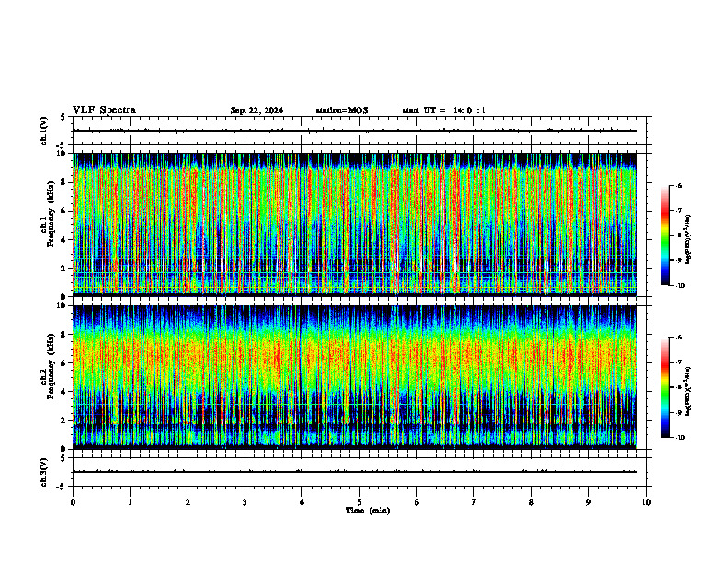
Task: Click time axis tick label "6"
Action: 417,502
